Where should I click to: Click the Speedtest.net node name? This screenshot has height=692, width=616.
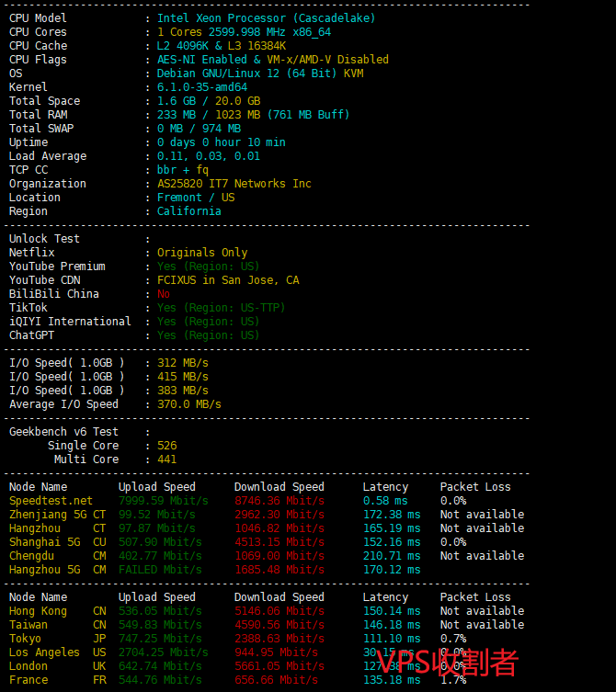[x=51, y=501]
